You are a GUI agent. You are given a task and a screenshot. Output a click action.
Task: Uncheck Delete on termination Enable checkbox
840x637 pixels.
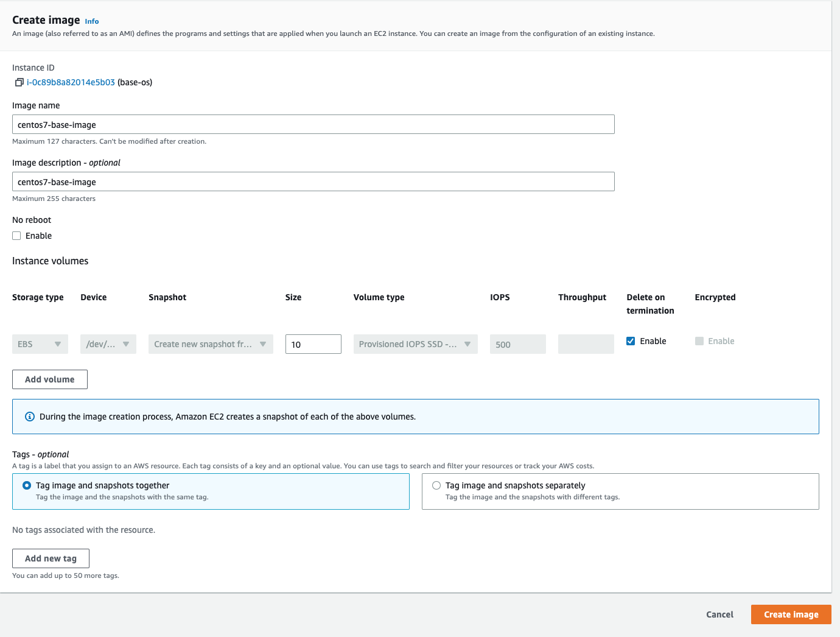coord(631,341)
